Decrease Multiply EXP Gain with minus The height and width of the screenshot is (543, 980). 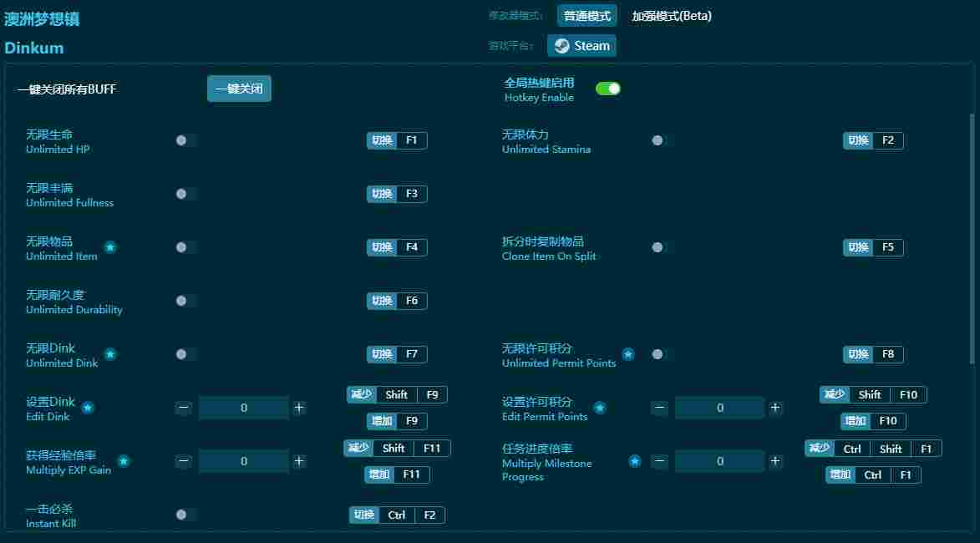(x=183, y=461)
